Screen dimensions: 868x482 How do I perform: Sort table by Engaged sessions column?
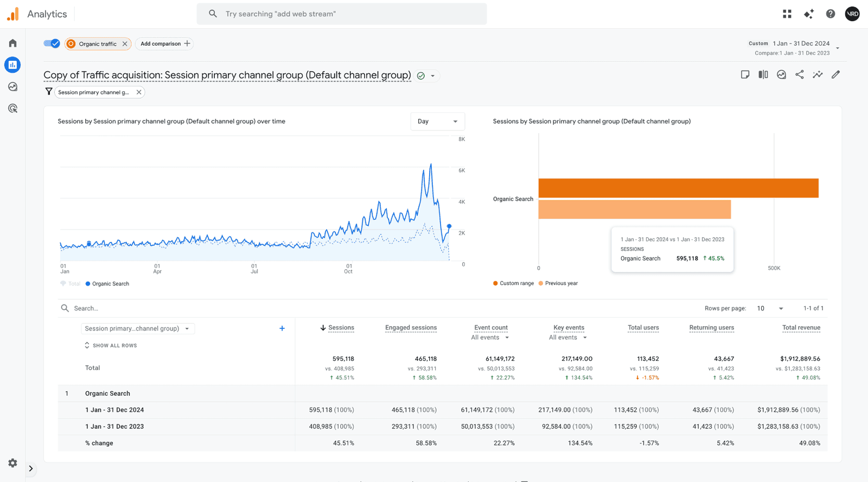411,328
